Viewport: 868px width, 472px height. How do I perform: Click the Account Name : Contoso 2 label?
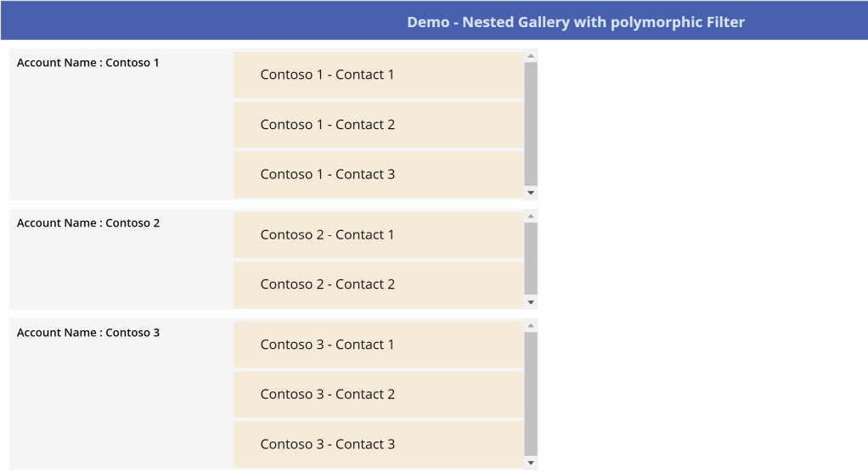88,223
